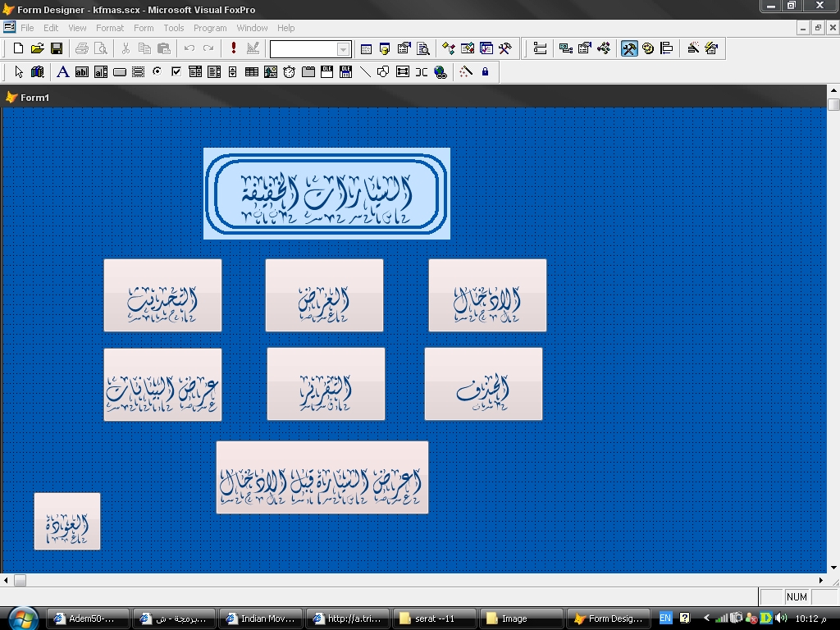Open the Form Designer color palette toolbar
The height and width of the screenshot is (630, 840).
tap(648, 48)
